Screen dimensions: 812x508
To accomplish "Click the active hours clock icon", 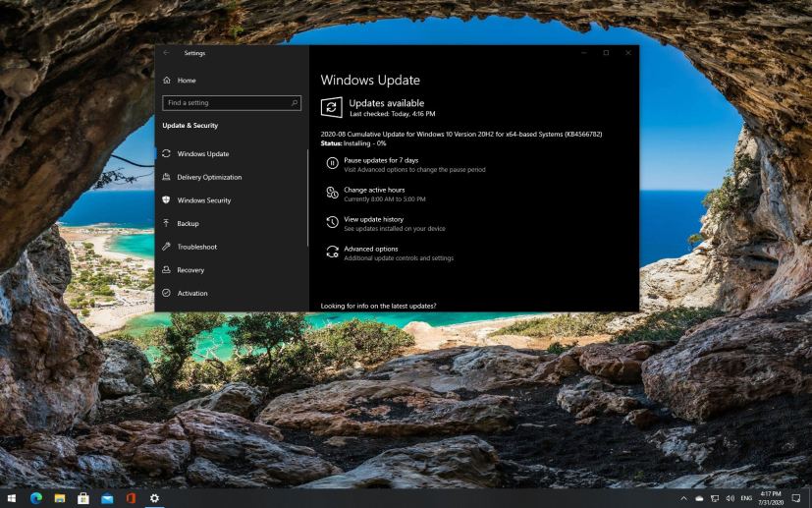I will coord(332,193).
